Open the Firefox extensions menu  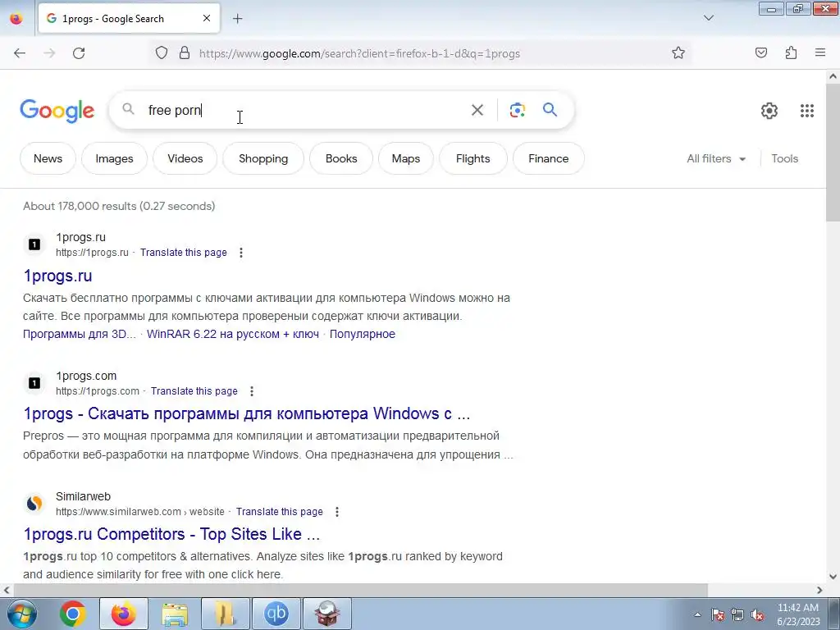click(x=792, y=53)
